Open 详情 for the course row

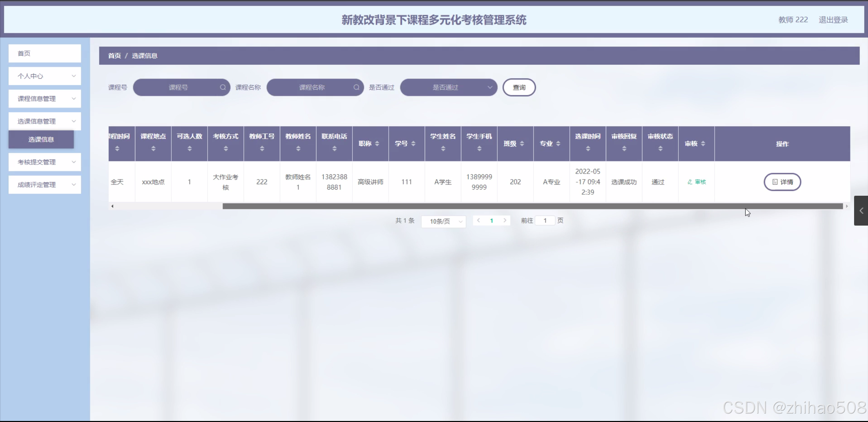(x=782, y=182)
